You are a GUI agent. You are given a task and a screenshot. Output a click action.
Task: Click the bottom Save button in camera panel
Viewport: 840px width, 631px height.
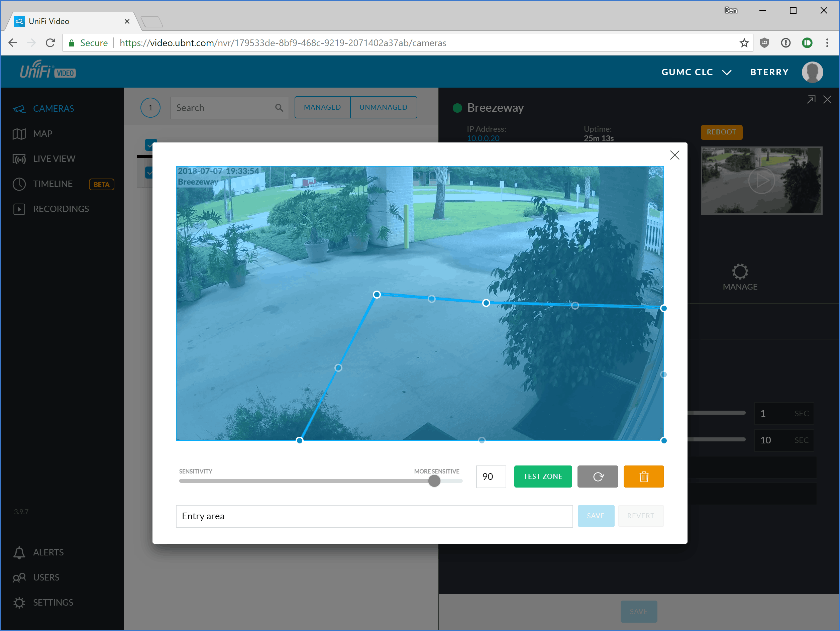639,611
